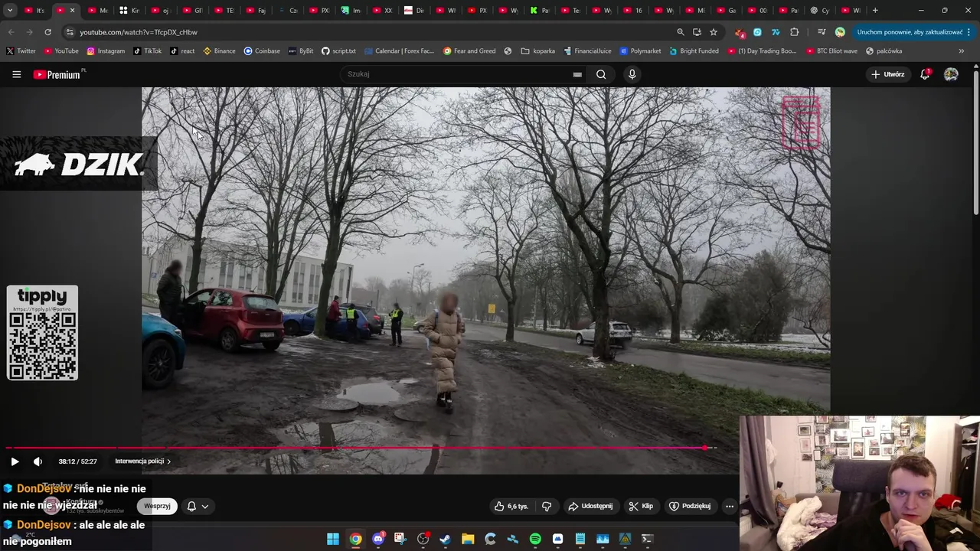
Task: Click the install app icon in address bar
Action: pos(697,32)
